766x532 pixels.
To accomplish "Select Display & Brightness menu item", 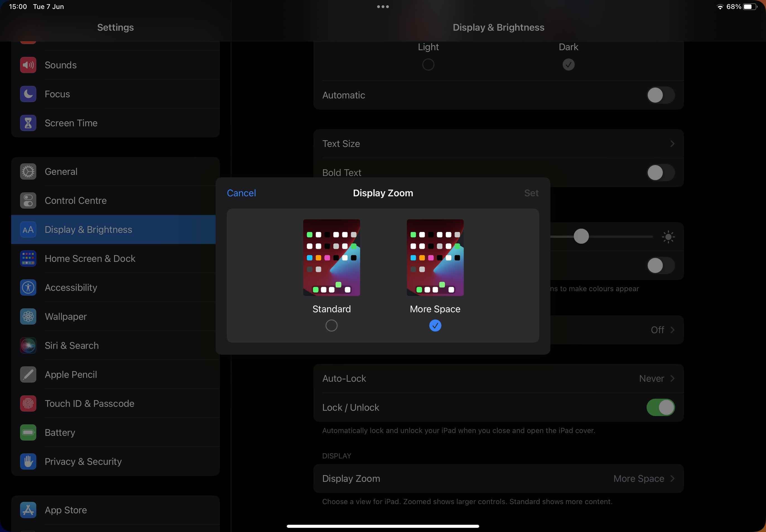I will 115,229.
